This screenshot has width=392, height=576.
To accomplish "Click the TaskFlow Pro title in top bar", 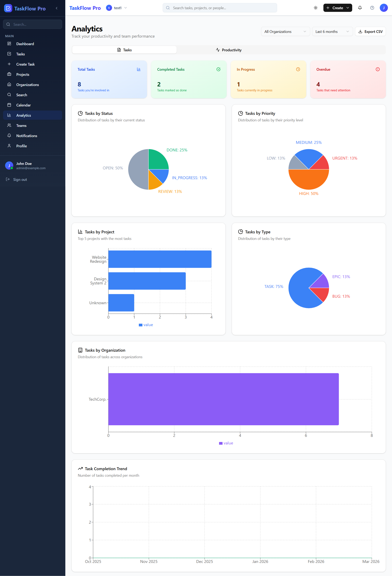I will click(85, 8).
